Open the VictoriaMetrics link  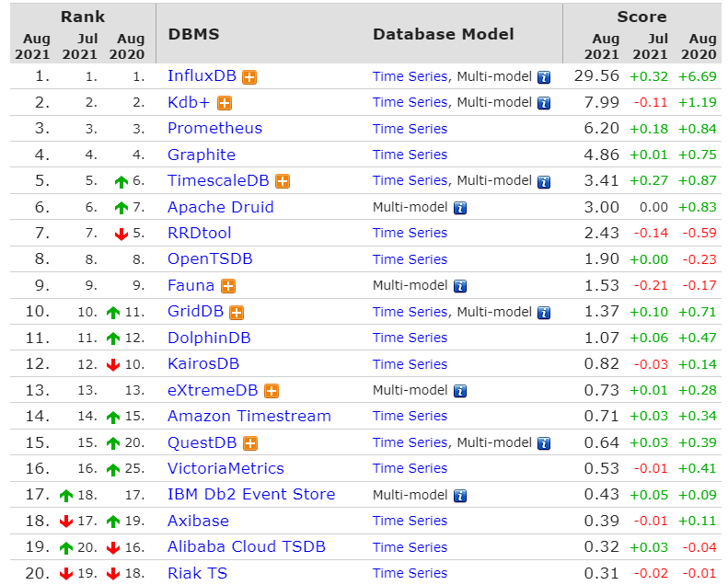pyautogui.click(x=225, y=468)
